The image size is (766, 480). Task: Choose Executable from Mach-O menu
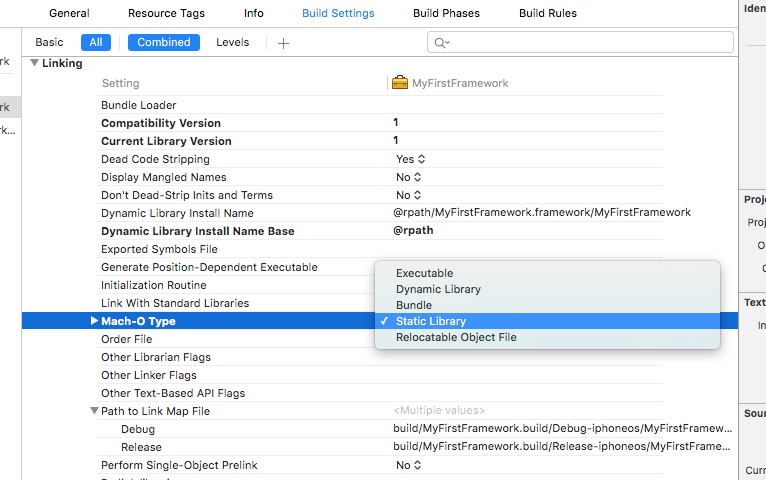[547, 273]
